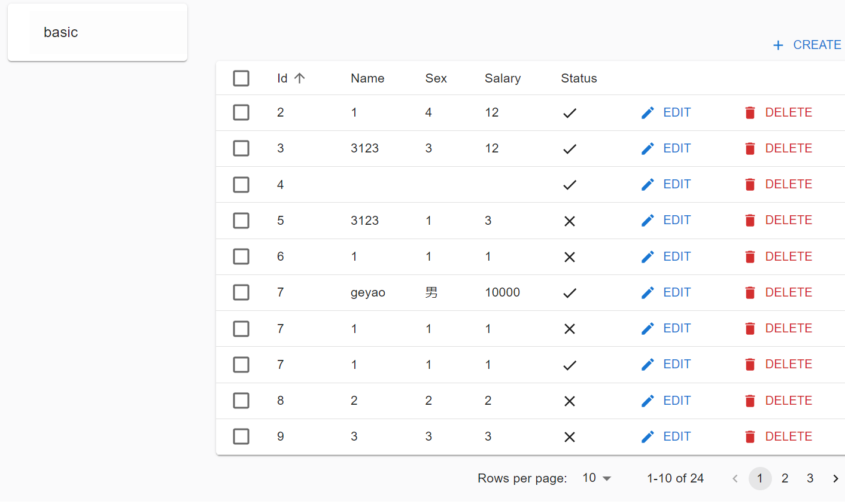The height and width of the screenshot is (504, 845).
Task: Click the checkmark status icon on geyao's row
Action: 569,292
